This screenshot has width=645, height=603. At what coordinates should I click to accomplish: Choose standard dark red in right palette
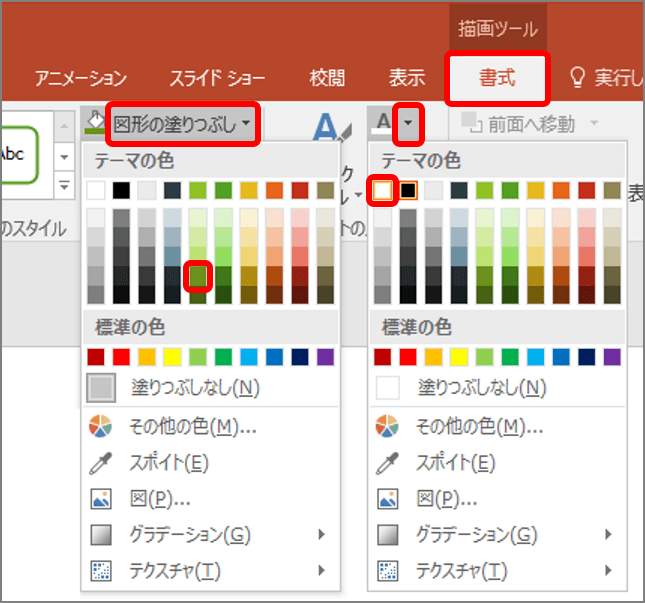(x=383, y=357)
